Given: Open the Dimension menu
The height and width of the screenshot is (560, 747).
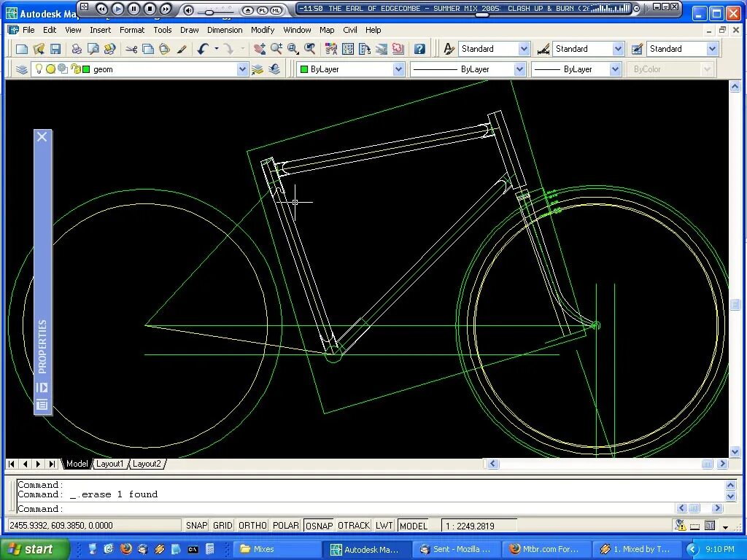Looking at the screenshot, I should click(x=225, y=29).
